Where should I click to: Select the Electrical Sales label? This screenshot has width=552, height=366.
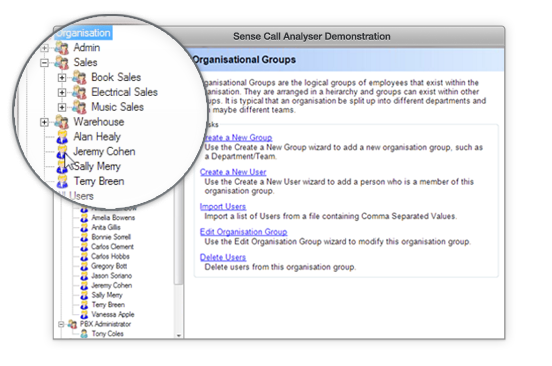124,92
